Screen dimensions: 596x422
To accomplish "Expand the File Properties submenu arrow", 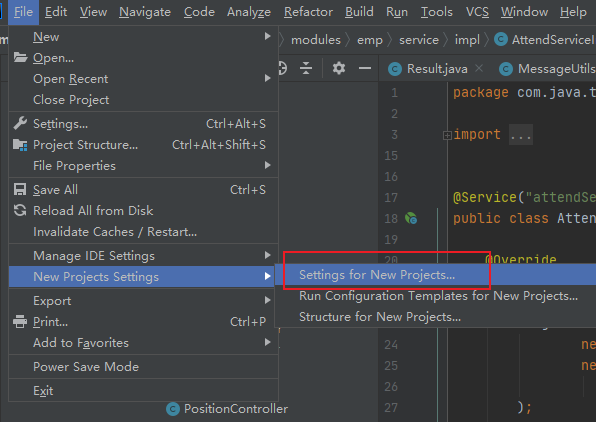I will (268, 165).
